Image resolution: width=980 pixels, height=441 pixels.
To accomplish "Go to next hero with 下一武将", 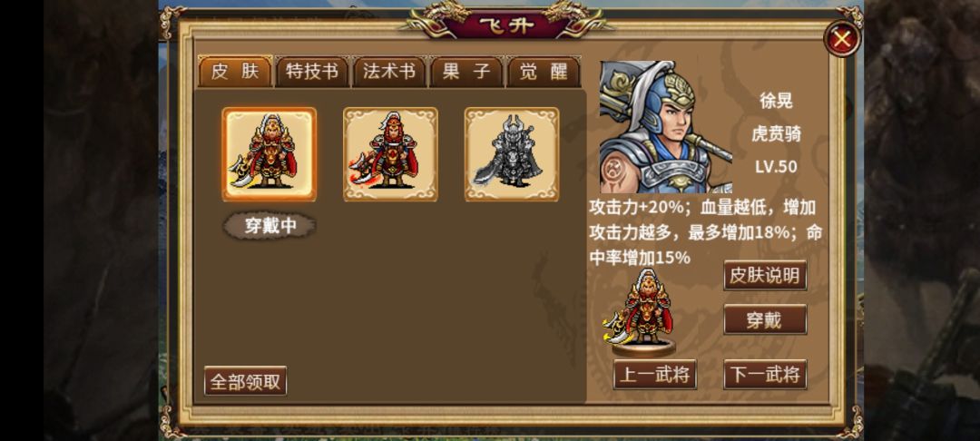I will pyautogui.click(x=765, y=375).
